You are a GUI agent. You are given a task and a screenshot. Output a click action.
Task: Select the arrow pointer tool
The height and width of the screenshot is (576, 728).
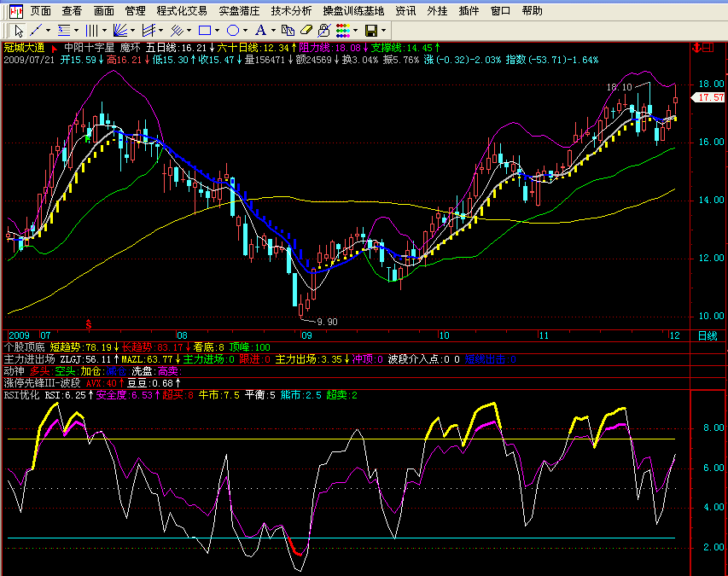[x=19, y=31]
